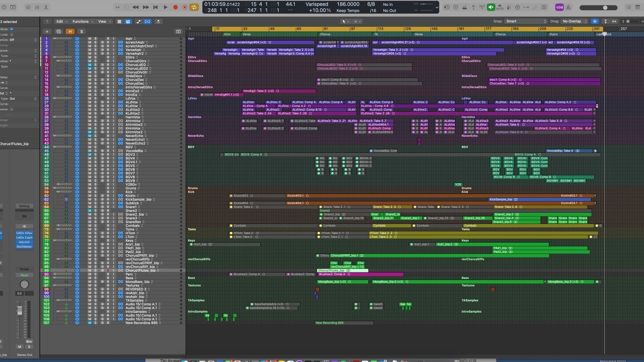Collapse the Textures track stack
The image size is (644, 362).
click(x=55, y=285)
